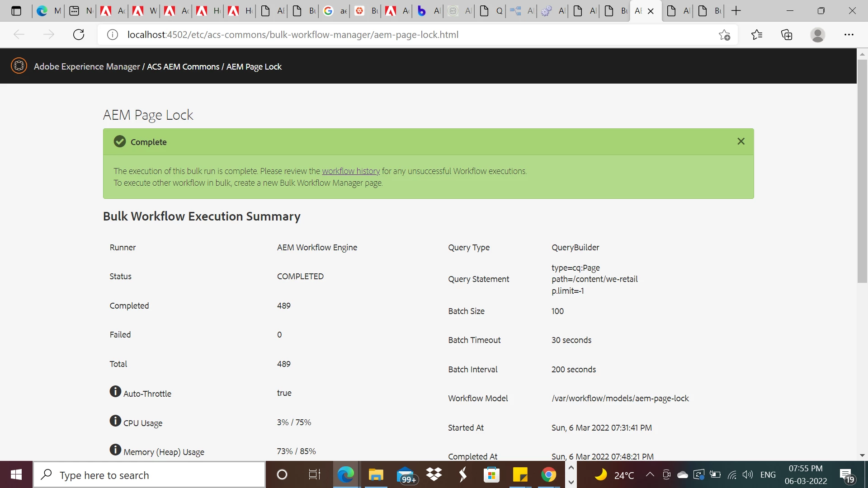Open browser Settings and more menu
Viewport: 868px width, 488px height.
pos(849,35)
